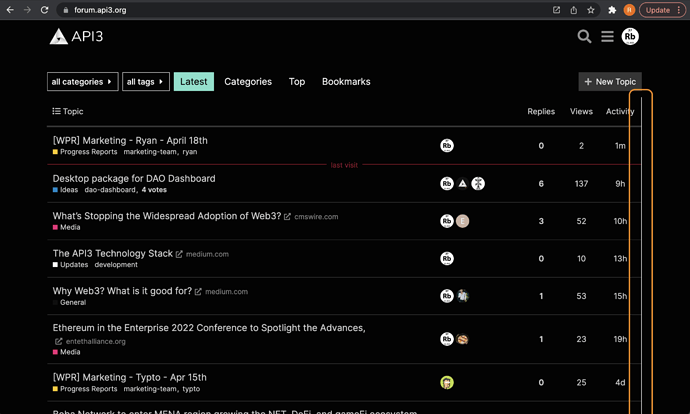Create a New Topic
The height and width of the screenshot is (414, 690).
610,82
